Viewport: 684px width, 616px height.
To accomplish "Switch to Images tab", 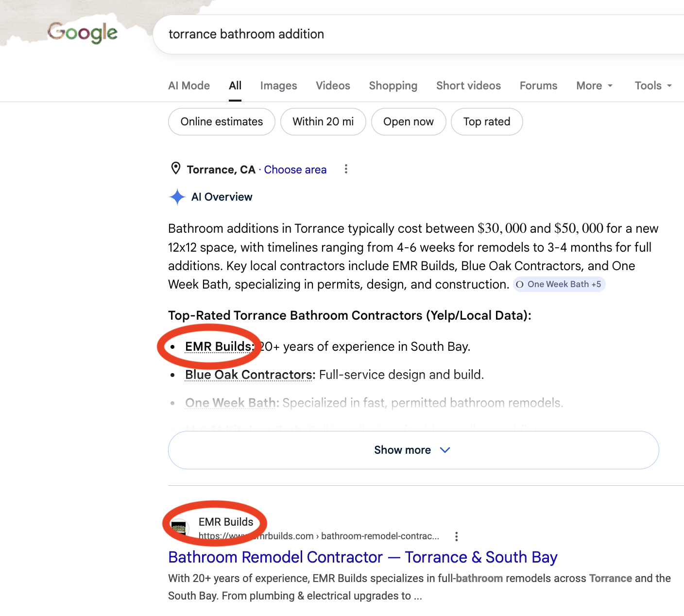I will click(x=278, y=86).
